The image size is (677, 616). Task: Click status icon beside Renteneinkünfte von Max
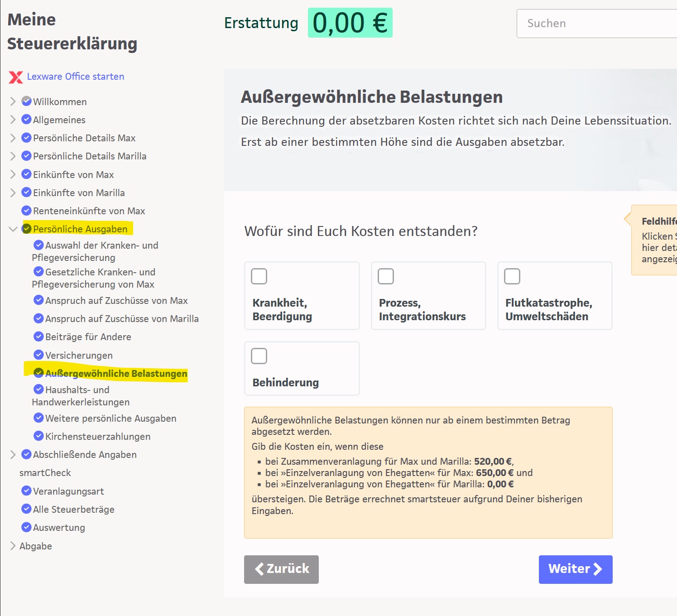click(27, 211)
